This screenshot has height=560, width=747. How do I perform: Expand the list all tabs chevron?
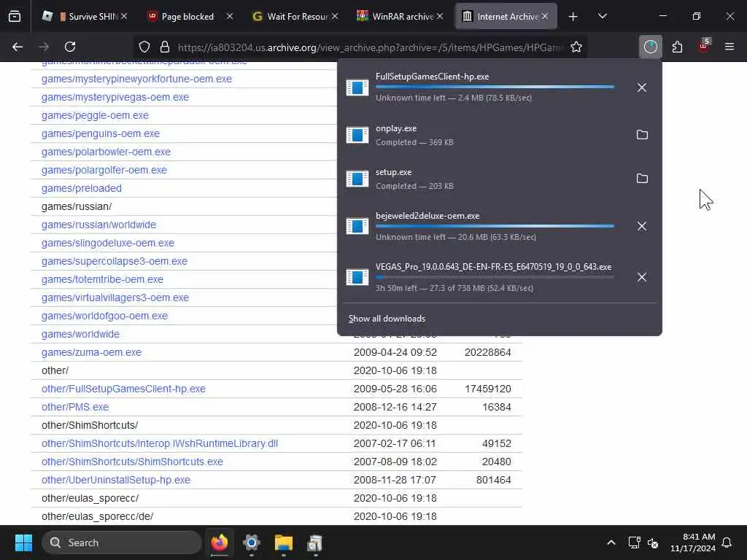tap(602, 16)
